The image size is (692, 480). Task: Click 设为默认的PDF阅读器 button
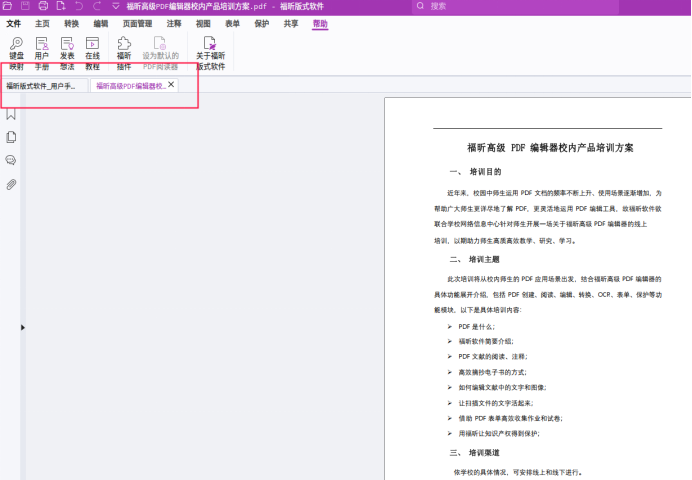tap(160, 53)
